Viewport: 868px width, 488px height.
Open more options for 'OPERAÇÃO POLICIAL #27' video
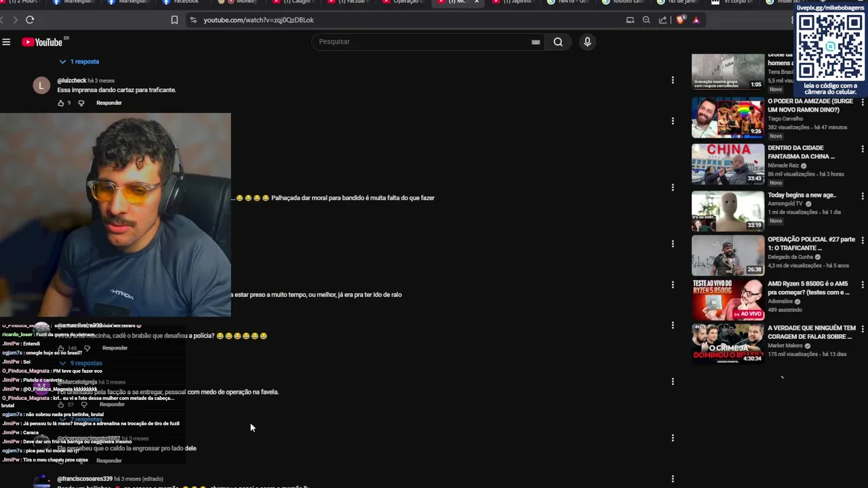(x=862, y=240)
